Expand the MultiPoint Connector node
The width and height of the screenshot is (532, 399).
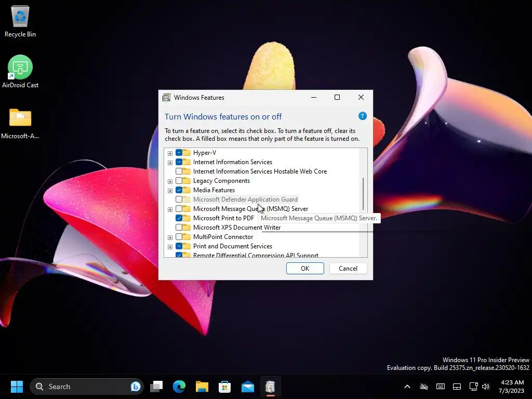pos(170,237)
